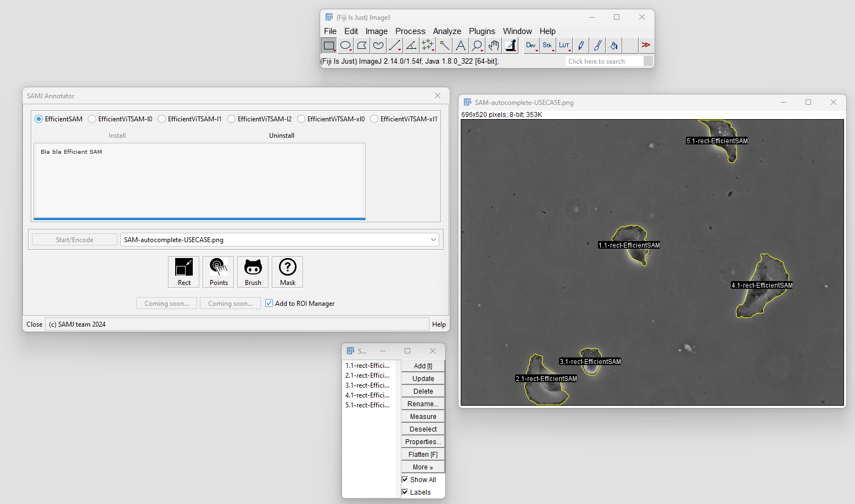This screenshot has height=504, width=855.
Task: Select the Paintbrush tool
Action: (597, 46)
